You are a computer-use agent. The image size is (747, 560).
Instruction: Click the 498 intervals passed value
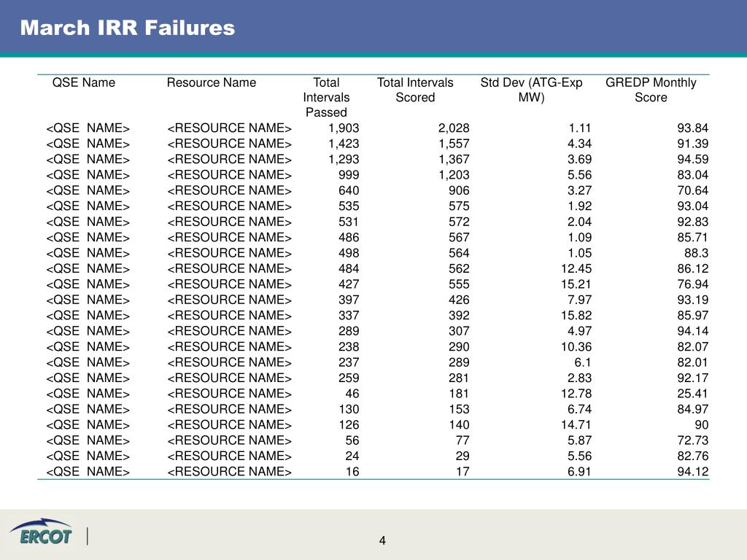coord(349,253)
